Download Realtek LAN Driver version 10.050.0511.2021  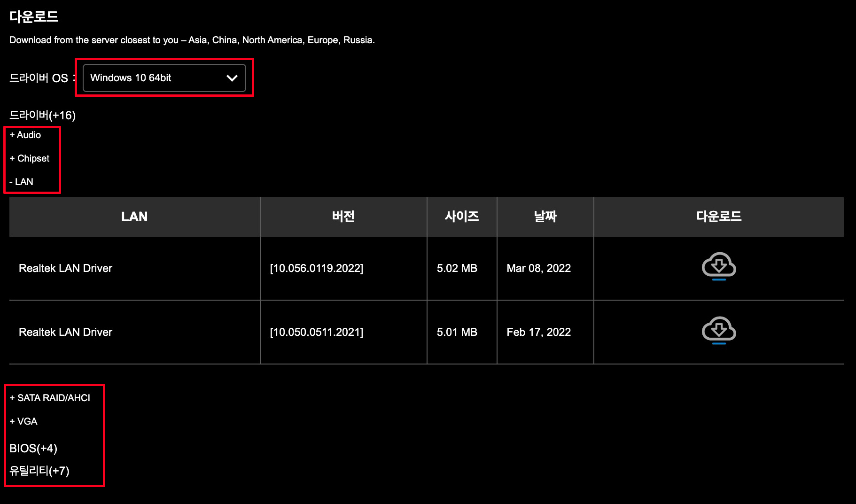[x=719, y=331]
